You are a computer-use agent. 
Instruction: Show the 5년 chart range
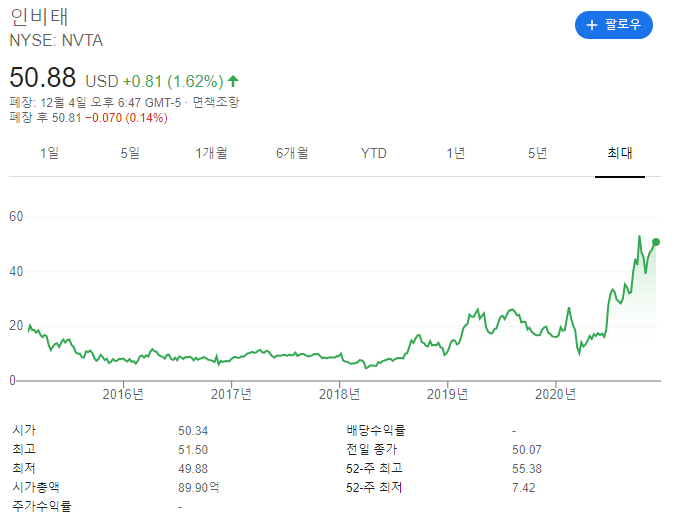537,153
